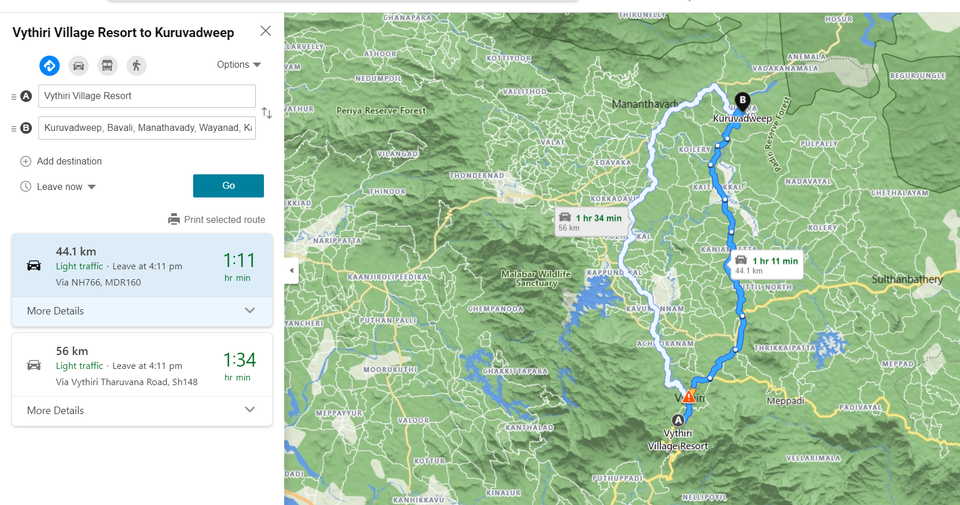Edit the Vythiri Village Resort start field
Screen dimensions: 960x505
[x=147, y=96]
